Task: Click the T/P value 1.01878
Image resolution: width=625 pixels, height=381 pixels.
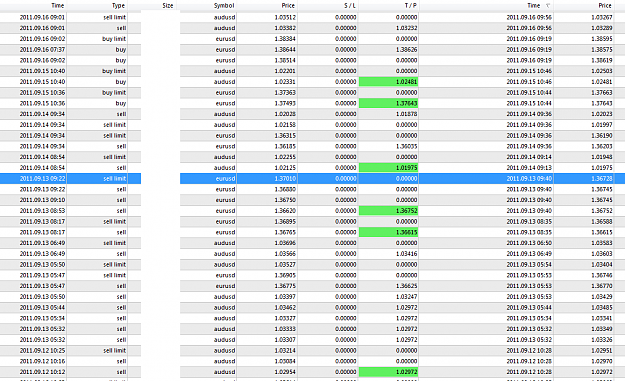Action: (x=407, y=114)
